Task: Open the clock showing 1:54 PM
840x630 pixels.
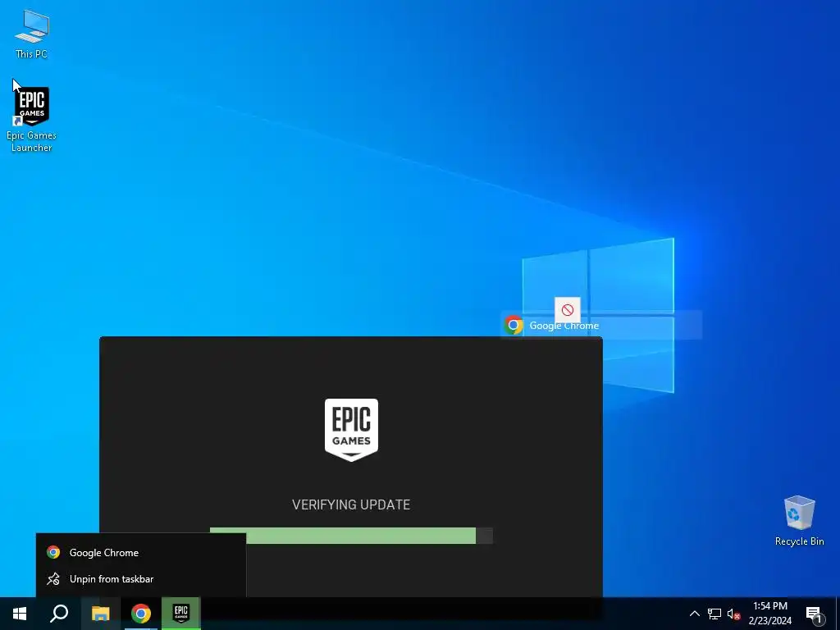Action: [x=769, y=614]
